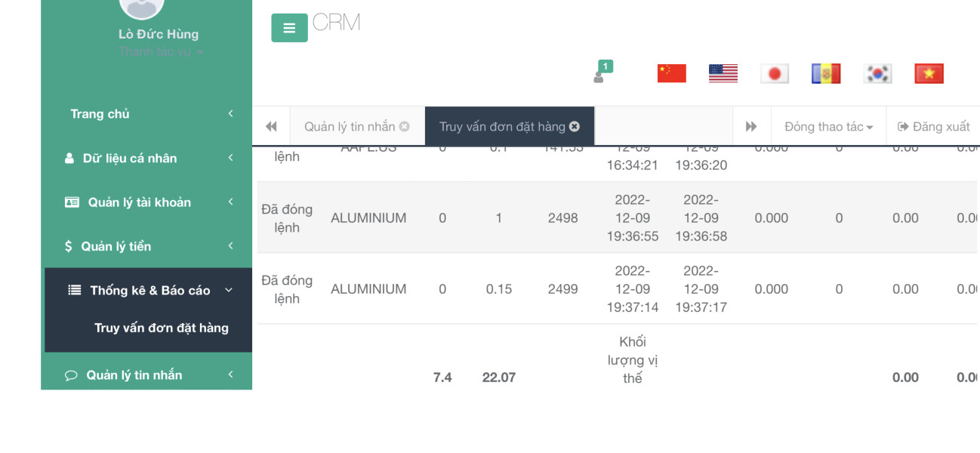Select the South Korean flag language
The height and width of the screenshot is (453, 980).
(x=877, y=73)
